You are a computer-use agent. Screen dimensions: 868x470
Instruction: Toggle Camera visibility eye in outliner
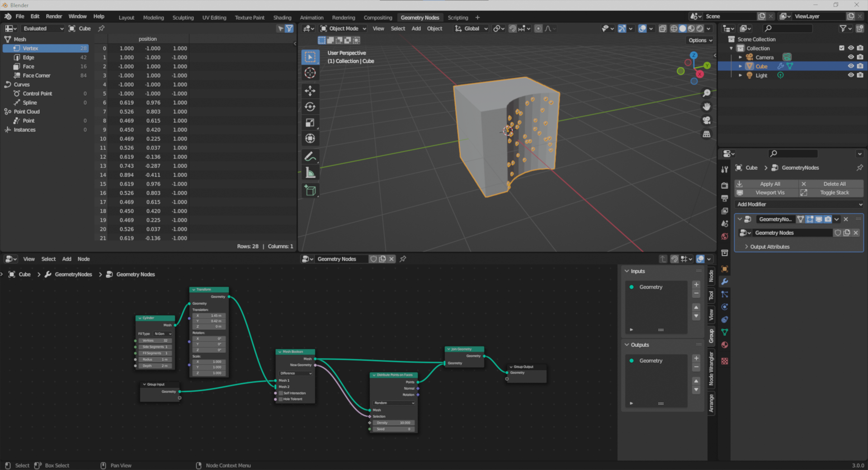(x=851, y=57)
